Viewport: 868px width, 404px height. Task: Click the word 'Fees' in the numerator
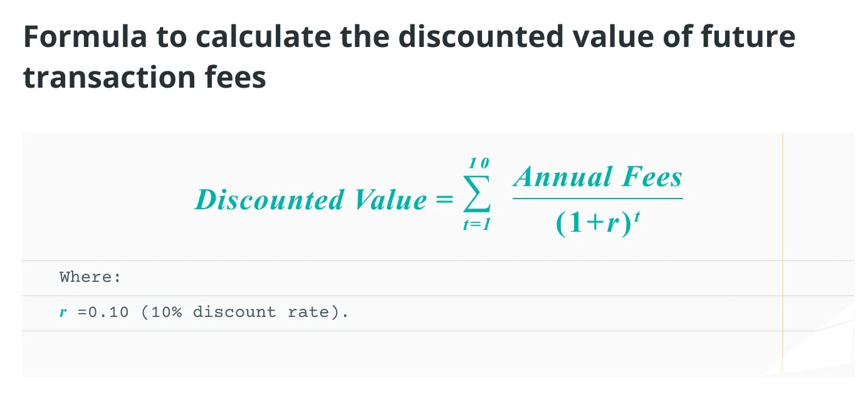point(651,177)
